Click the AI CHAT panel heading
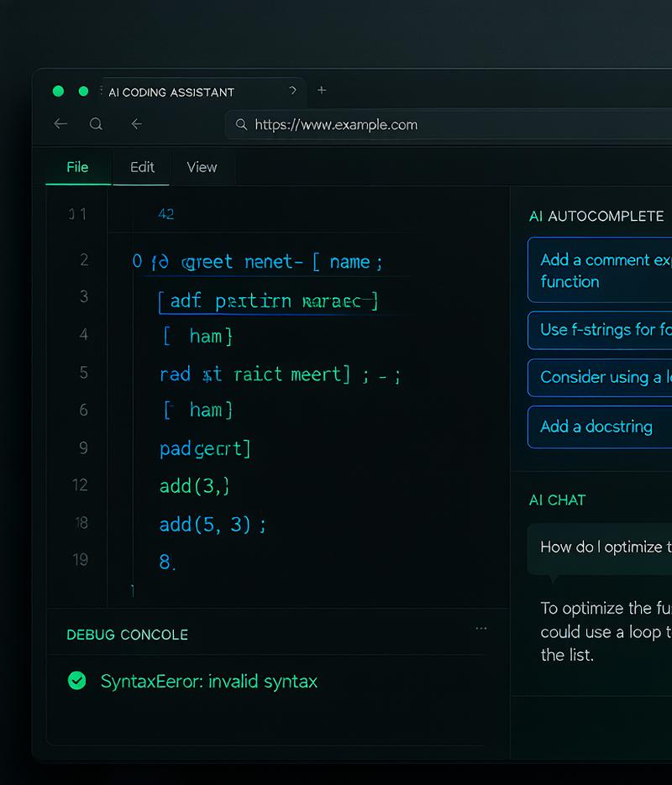 point(557,500)
